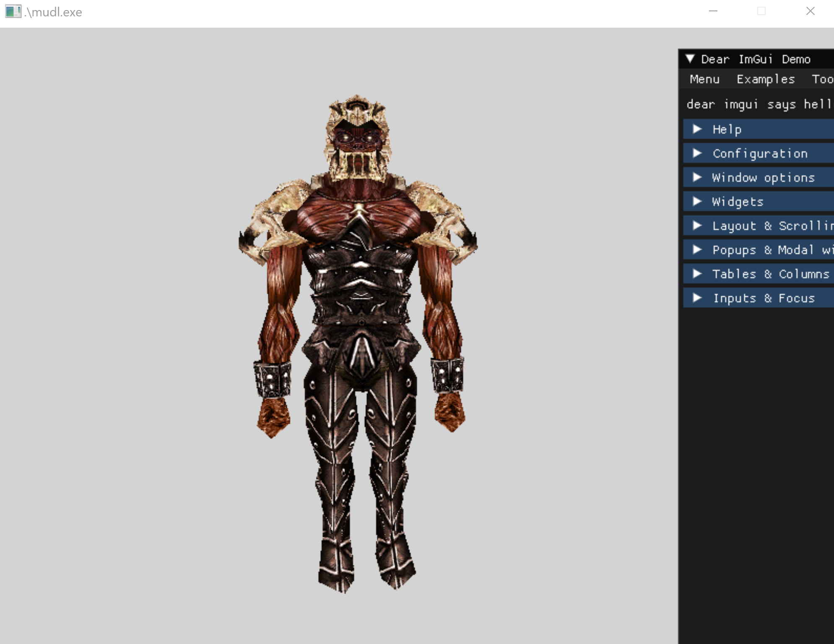834x644 pixels.
Task: Open the Menu menu
Action: 704,79
